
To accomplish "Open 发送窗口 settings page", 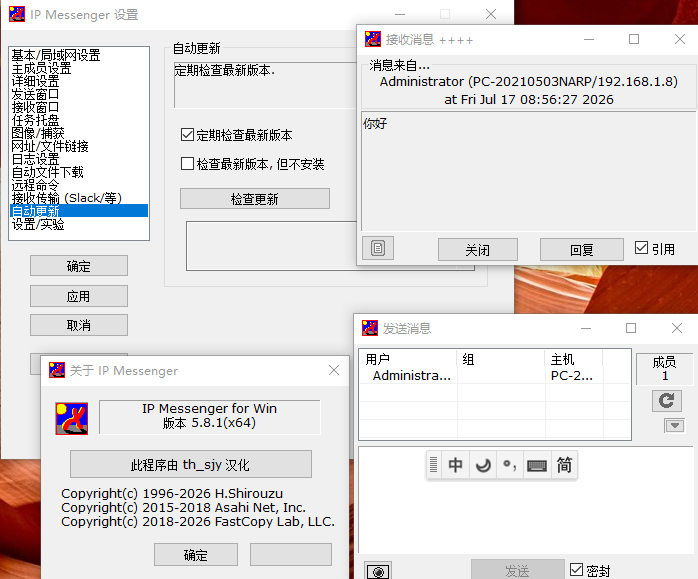I will 79,94.
